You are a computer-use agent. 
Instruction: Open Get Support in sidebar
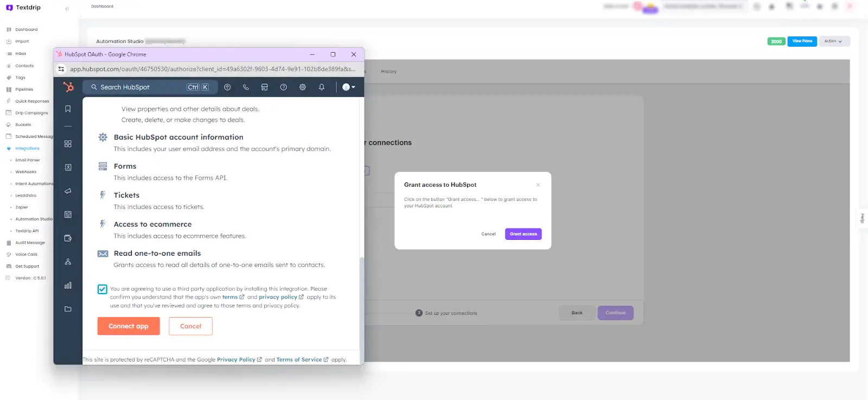tap(27, 266)
